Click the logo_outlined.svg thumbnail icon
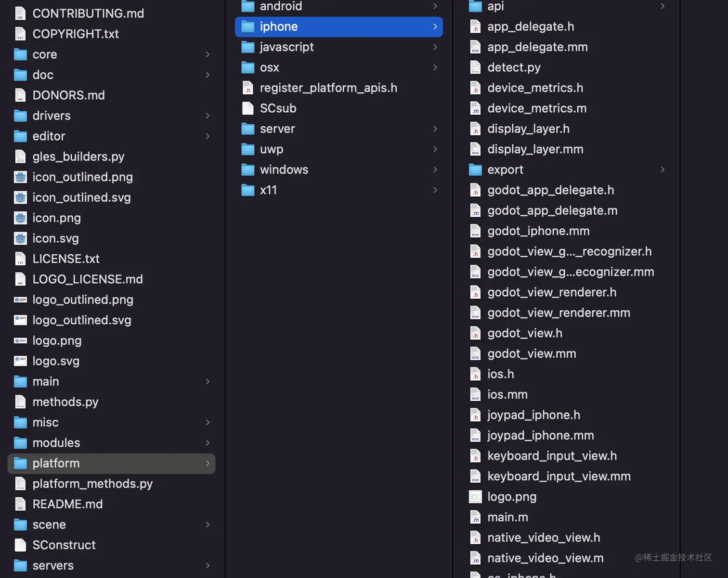 click(20, 320)
